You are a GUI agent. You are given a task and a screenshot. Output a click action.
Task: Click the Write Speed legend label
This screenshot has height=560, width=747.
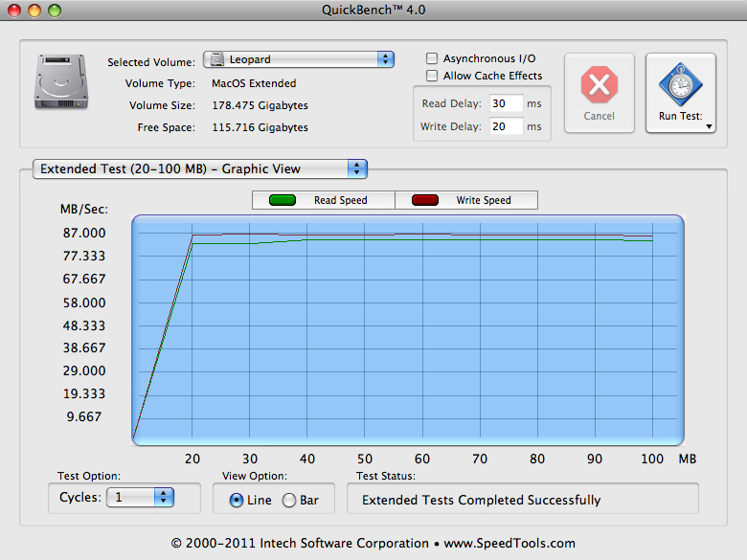pos(484,200)
